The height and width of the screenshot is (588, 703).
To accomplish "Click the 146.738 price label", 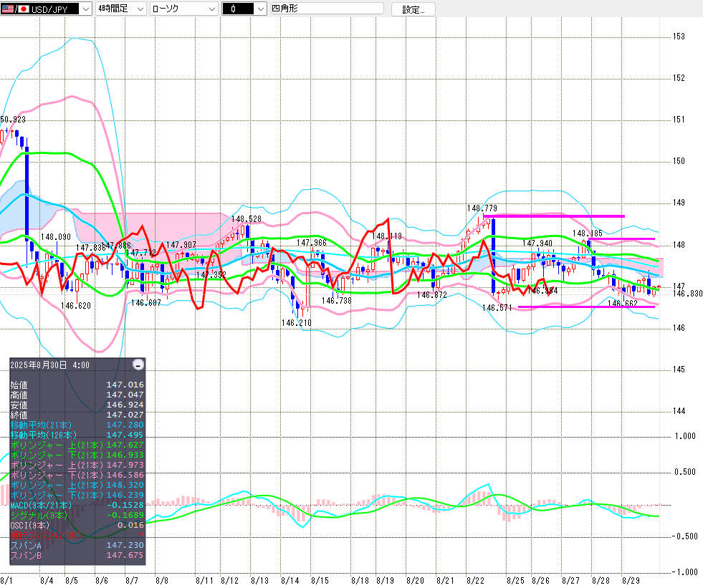I will [337, 301].
